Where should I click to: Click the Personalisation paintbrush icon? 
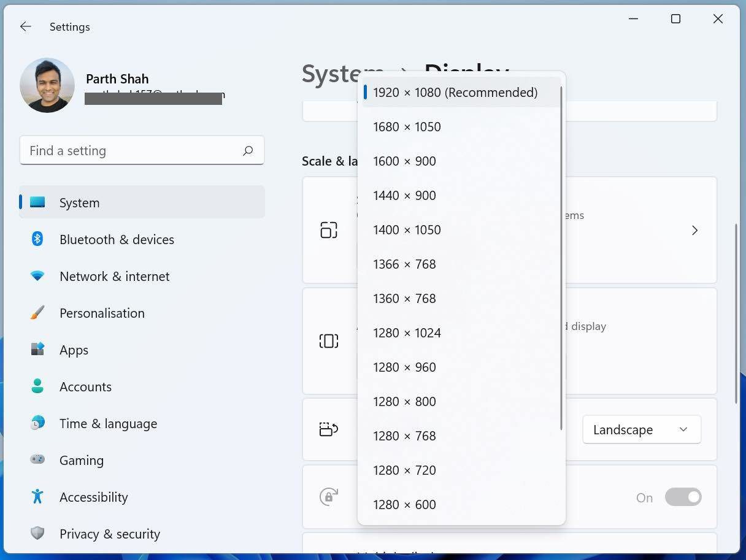coord(37,313)
